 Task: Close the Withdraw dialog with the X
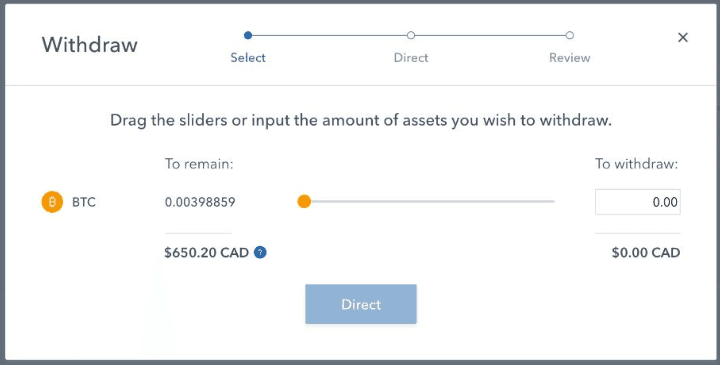683,37
